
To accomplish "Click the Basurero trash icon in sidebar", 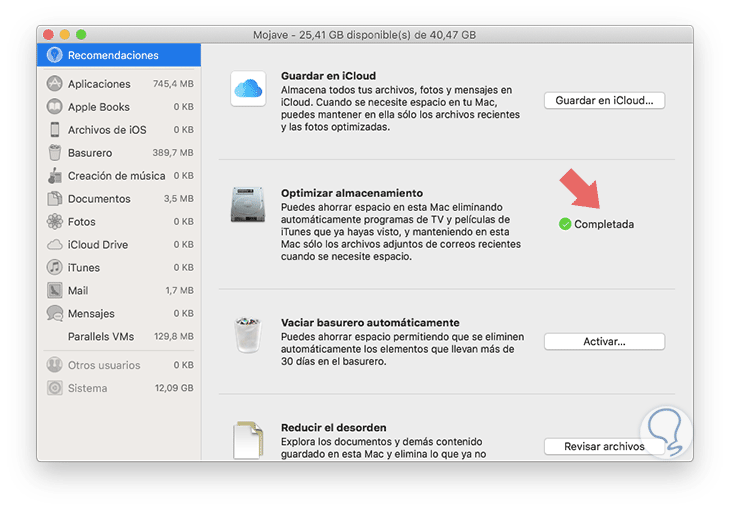I will [x=54, y=152].
